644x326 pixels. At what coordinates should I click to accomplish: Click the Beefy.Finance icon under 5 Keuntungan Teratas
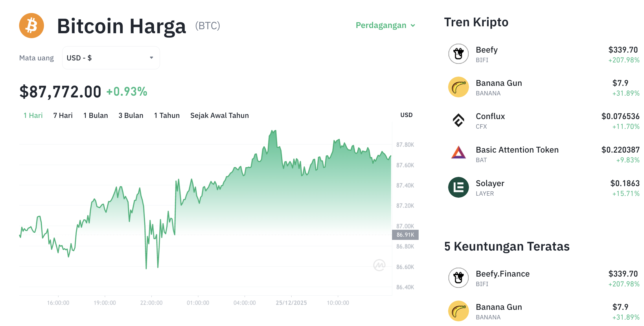458,278
